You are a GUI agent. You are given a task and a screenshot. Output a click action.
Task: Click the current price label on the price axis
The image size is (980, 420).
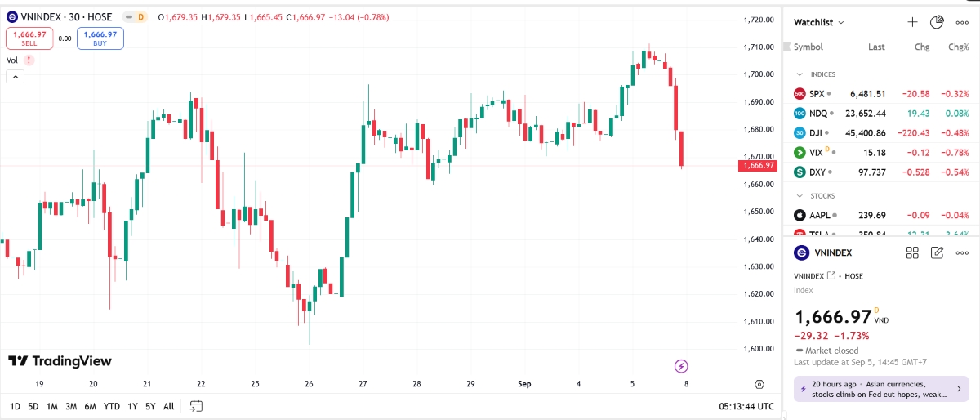[x=756, y=165]
